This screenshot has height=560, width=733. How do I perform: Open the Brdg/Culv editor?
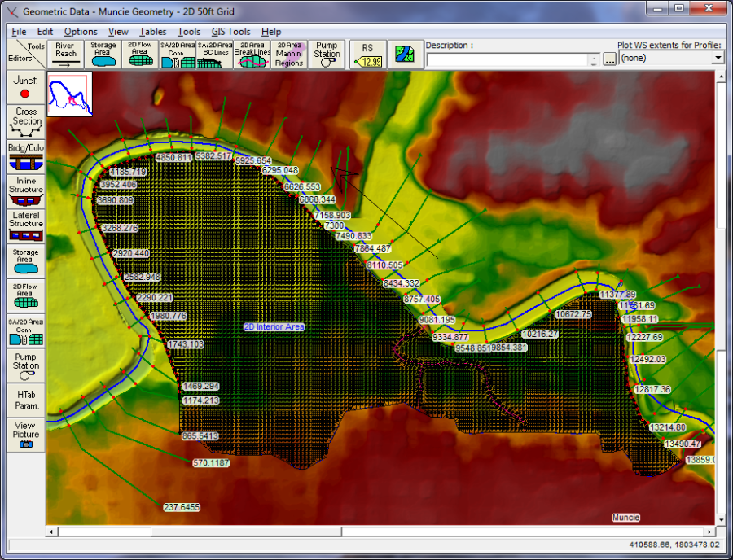[25, 157]
